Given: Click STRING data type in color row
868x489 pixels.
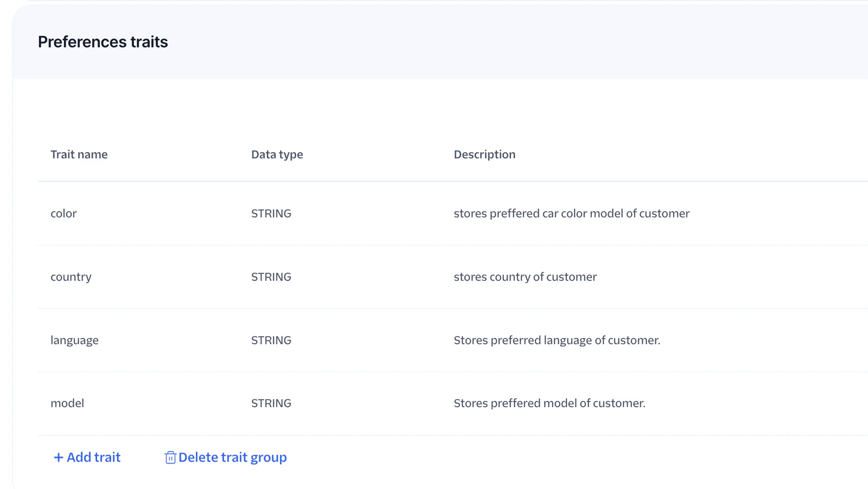Looking at the screenshot, I should [x=271, y=214].
